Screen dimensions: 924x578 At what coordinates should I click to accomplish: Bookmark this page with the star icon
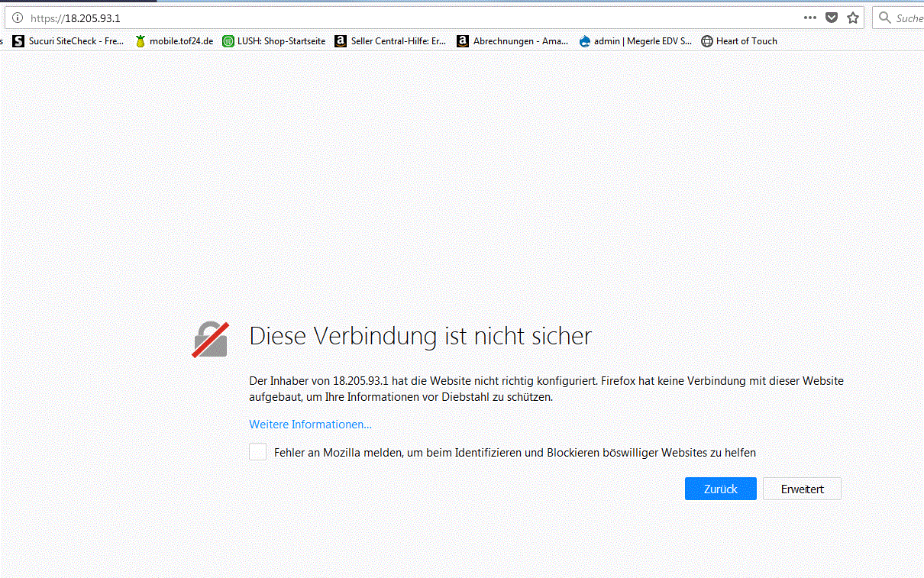tap(853, 18)
